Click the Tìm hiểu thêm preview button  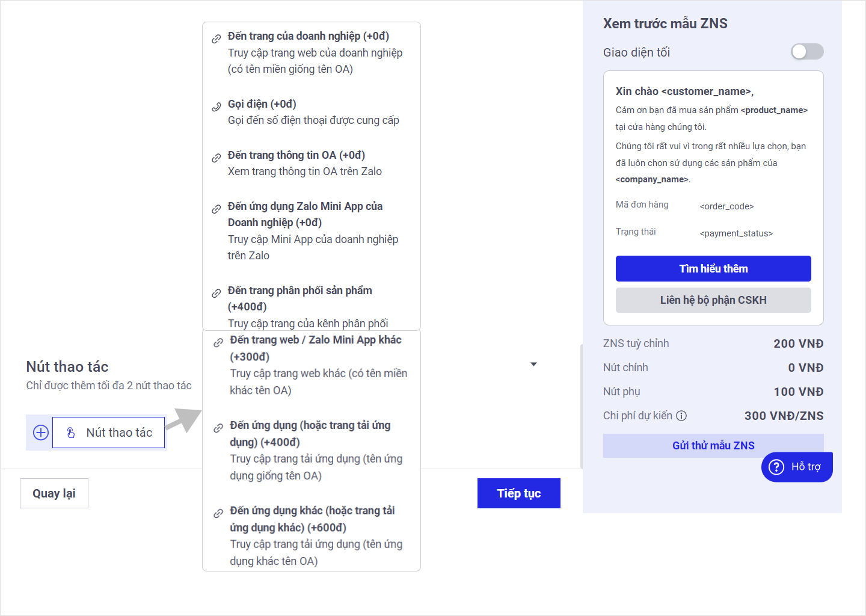(713, 269)
